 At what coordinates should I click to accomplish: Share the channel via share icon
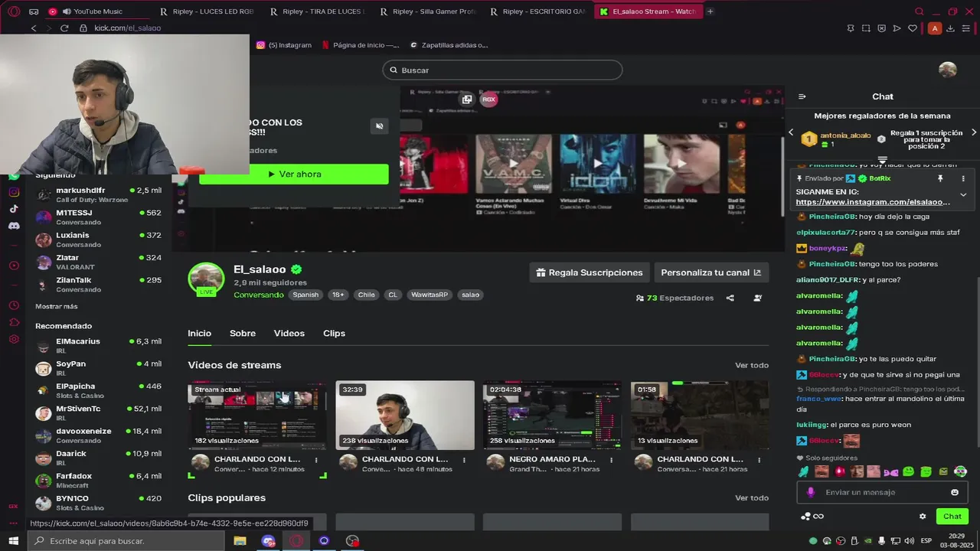tap(730, 298)
